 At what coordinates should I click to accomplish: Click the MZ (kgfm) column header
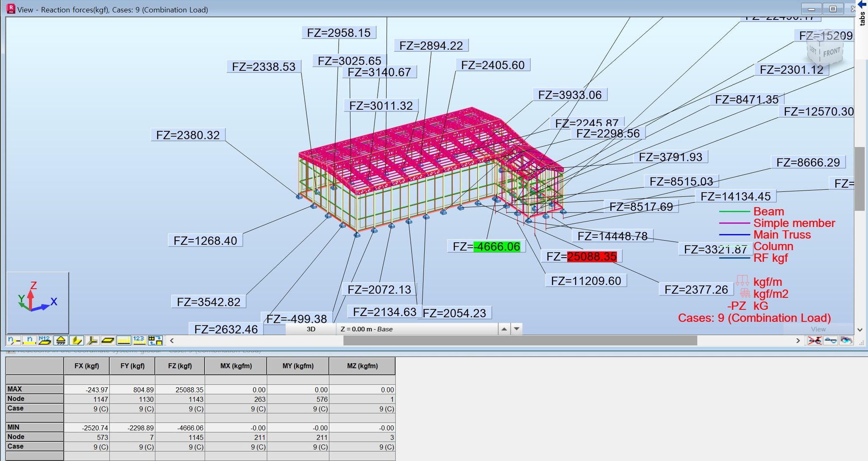click(x=362, y=366)
